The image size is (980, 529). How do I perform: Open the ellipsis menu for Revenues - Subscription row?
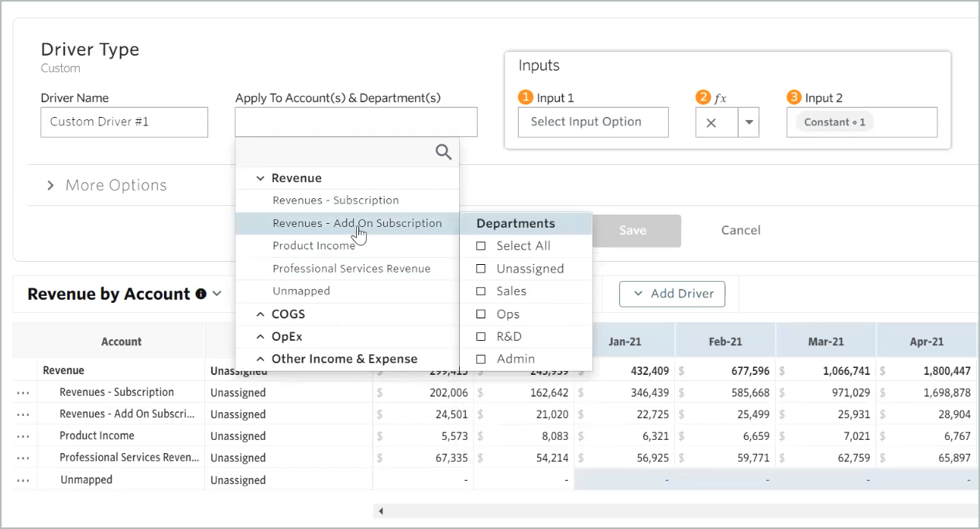click(23, 393)
